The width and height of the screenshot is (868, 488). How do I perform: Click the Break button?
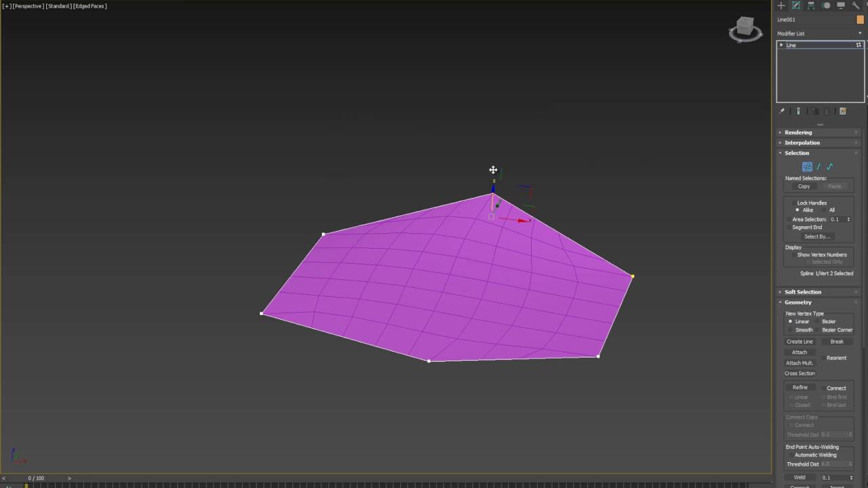point(837,342)
